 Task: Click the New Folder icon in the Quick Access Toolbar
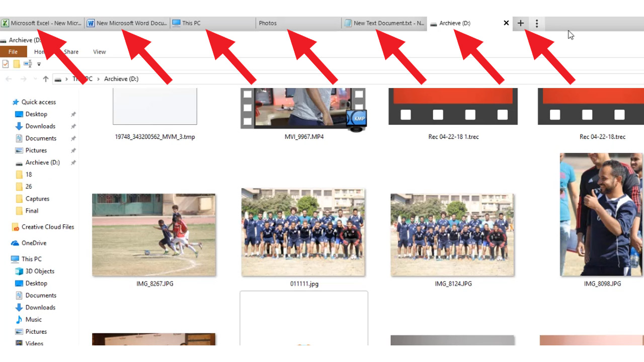coord(16,64)
